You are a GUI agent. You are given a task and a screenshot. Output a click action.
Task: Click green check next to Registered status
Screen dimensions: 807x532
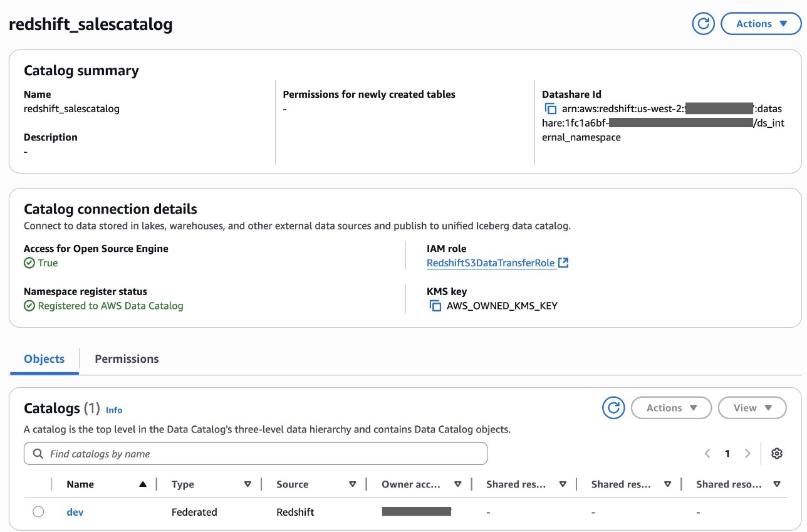click(x=29, y=306)
